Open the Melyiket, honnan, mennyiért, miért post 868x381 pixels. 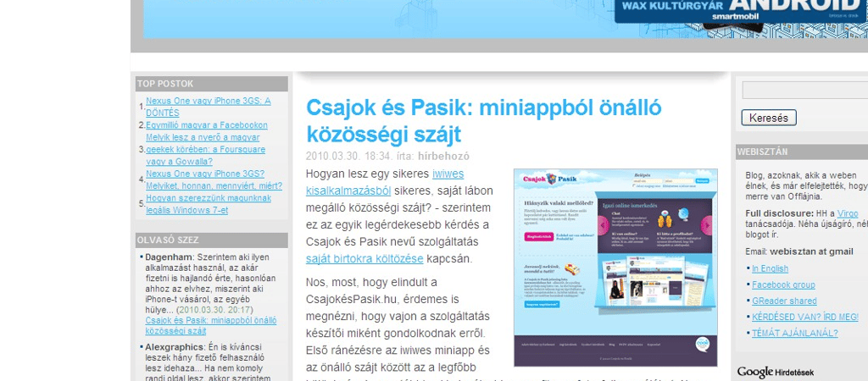tap(214, 185)
